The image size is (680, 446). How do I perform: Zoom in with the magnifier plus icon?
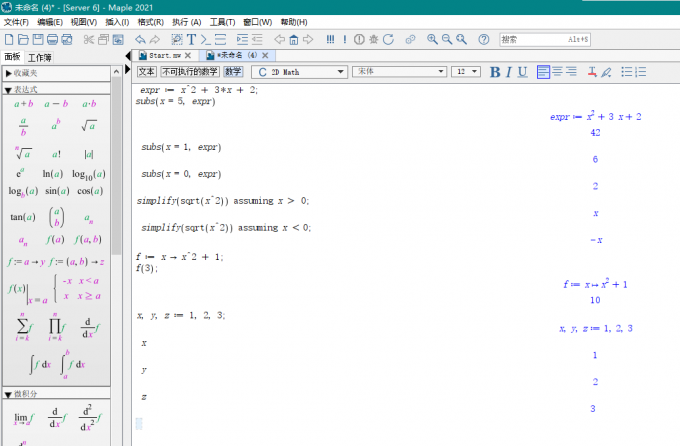coord(432,39)
